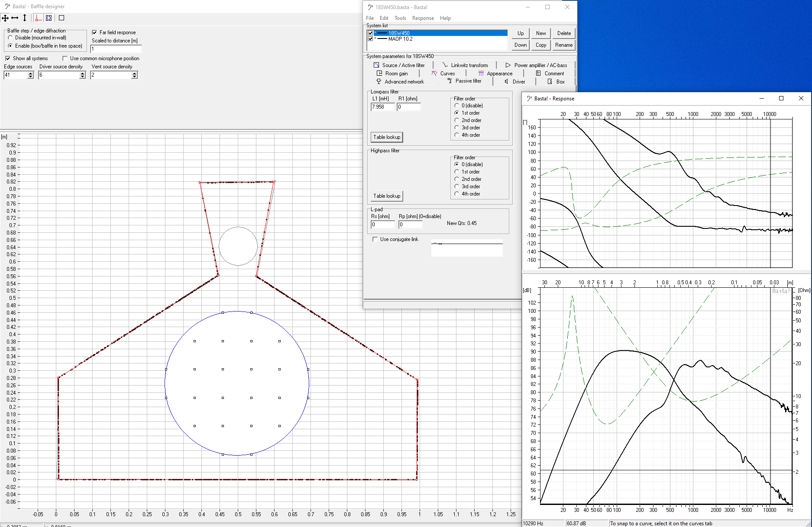Click the Driver tab speaker icon
The width and height of the screenshot is (812, 527).
pyautogui.click(x=507, y=82)
